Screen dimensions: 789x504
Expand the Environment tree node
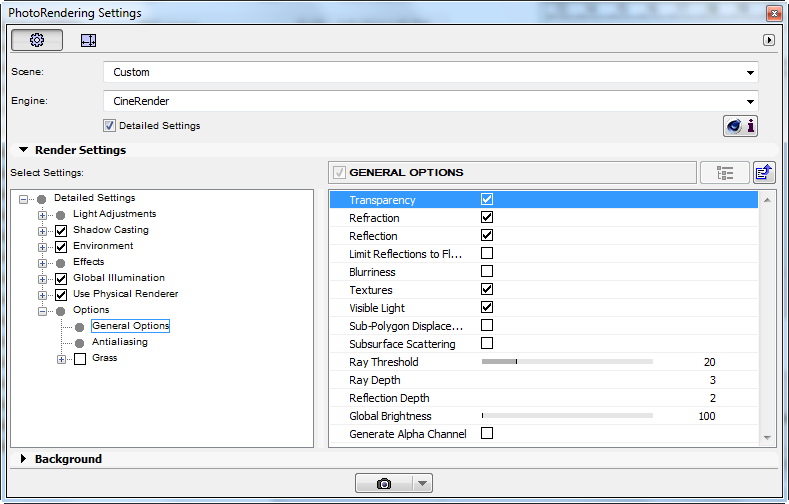(42, 247)
